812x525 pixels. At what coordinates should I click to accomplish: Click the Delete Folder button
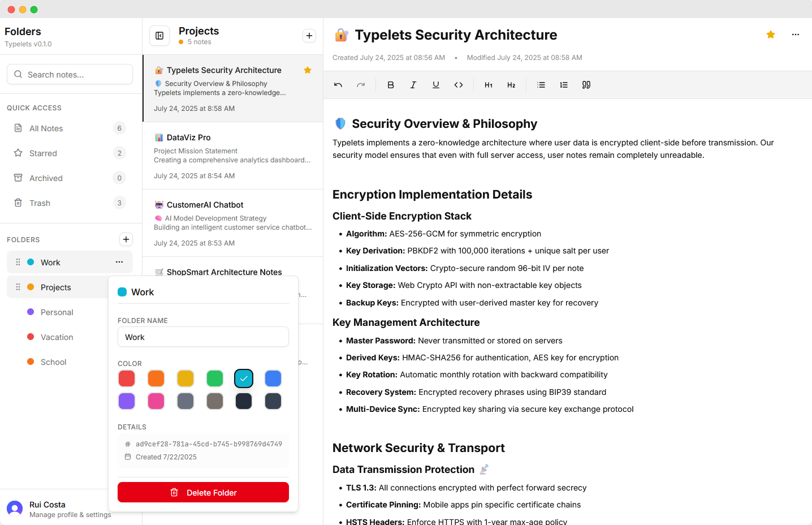(x=203, y=492)
